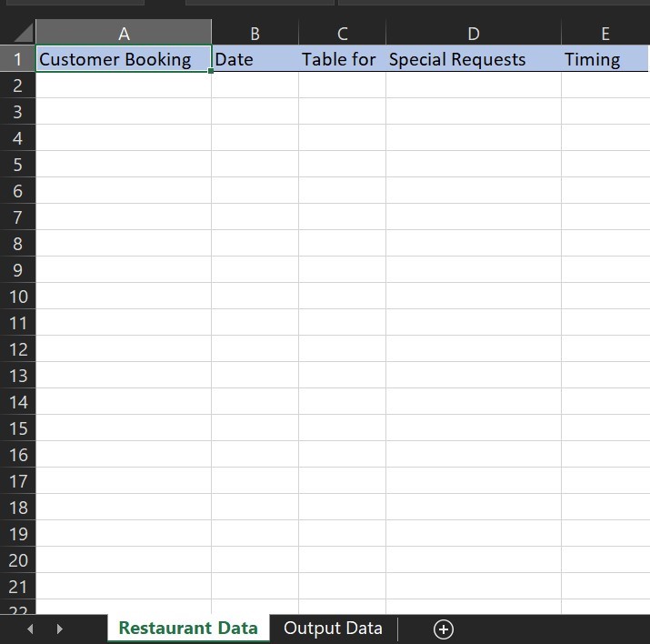The image size is (650, 644).
Task: Select column B header
Action: 255,33
